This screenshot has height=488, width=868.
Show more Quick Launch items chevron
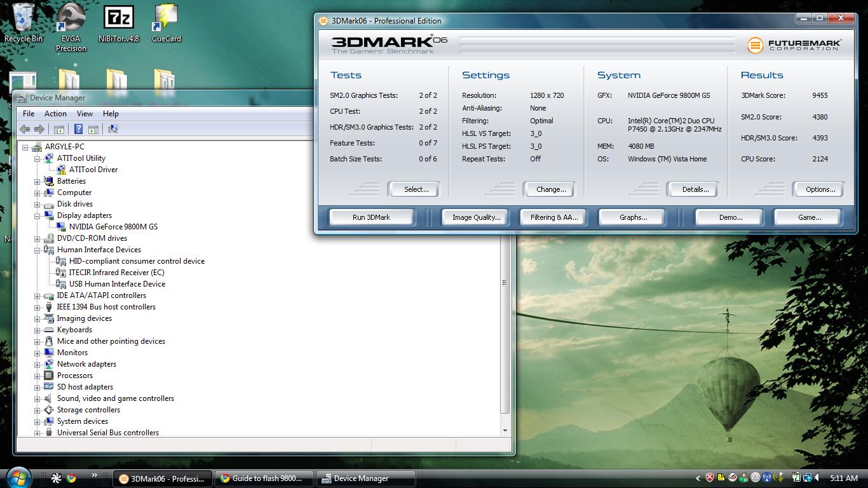click(x=95, y=475)
